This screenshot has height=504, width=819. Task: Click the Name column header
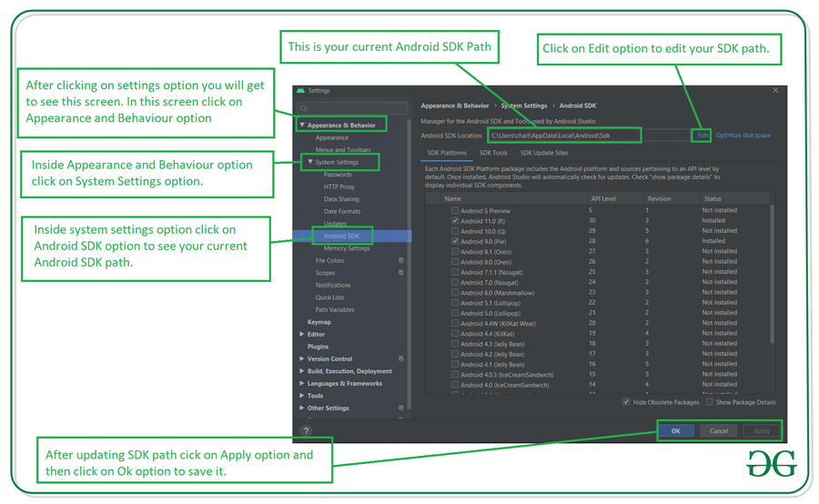point(452,198)
